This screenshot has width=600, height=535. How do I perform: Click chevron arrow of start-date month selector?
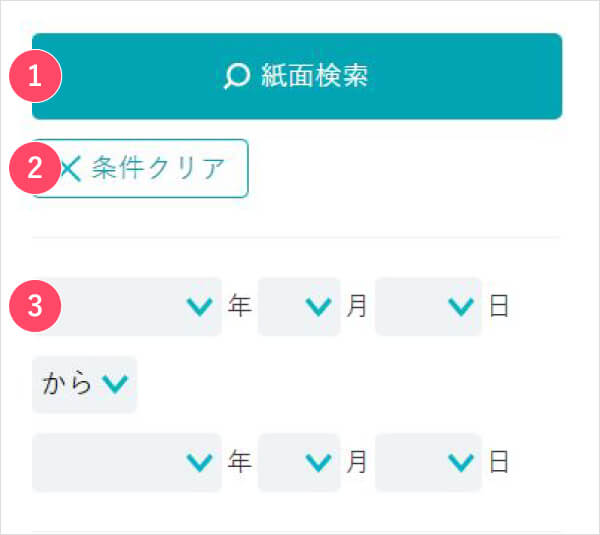[318, 307]
